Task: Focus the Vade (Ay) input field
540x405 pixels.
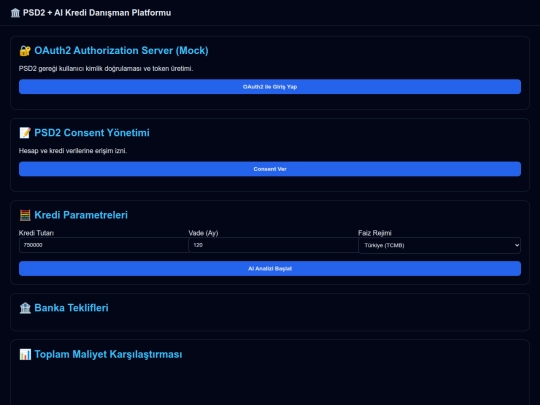Action: click(273, 245)
